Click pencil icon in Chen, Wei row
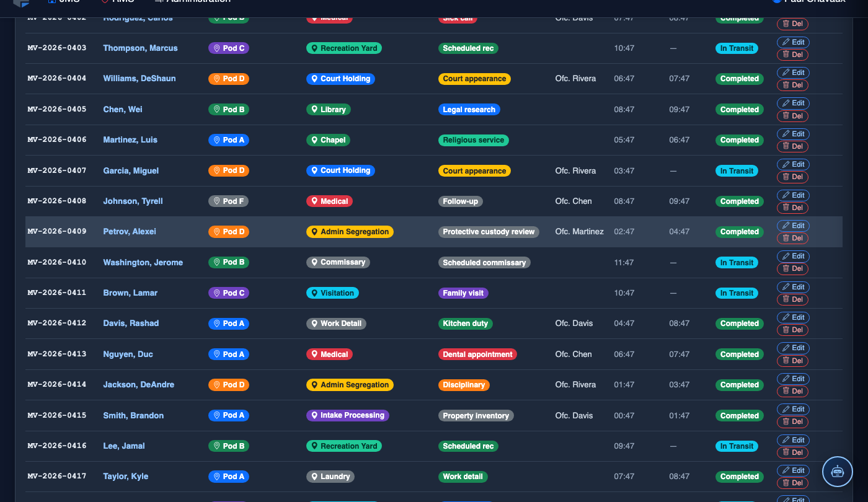This screenshot has height=502, width=868. (x=786, y=103)
